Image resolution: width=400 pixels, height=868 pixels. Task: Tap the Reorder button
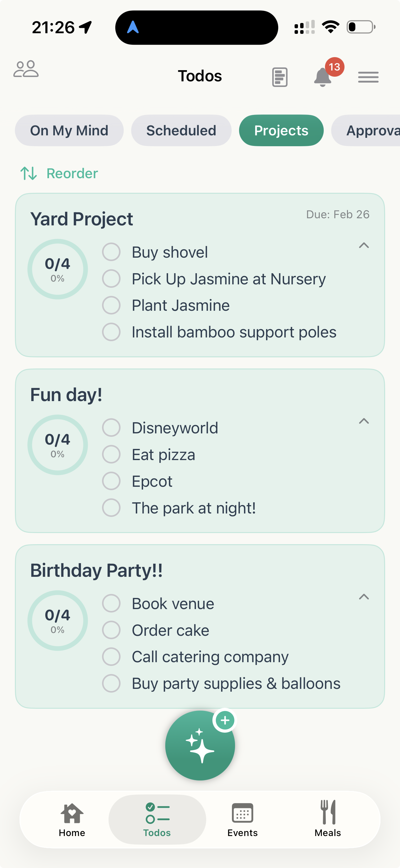point(59,173)
